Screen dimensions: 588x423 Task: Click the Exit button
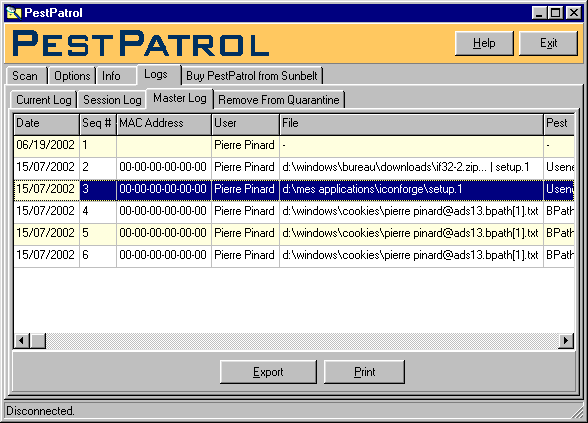(x=548, y=44)
